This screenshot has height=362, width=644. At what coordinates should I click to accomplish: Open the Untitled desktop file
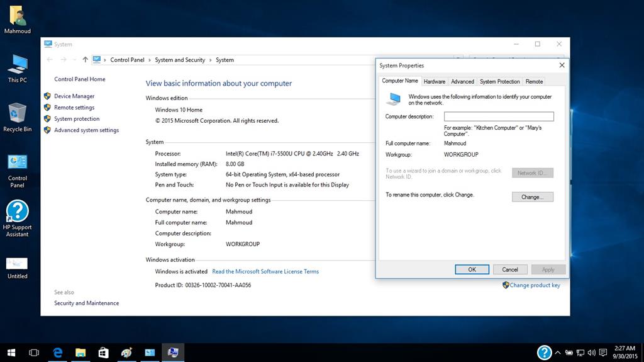(17, 268)
